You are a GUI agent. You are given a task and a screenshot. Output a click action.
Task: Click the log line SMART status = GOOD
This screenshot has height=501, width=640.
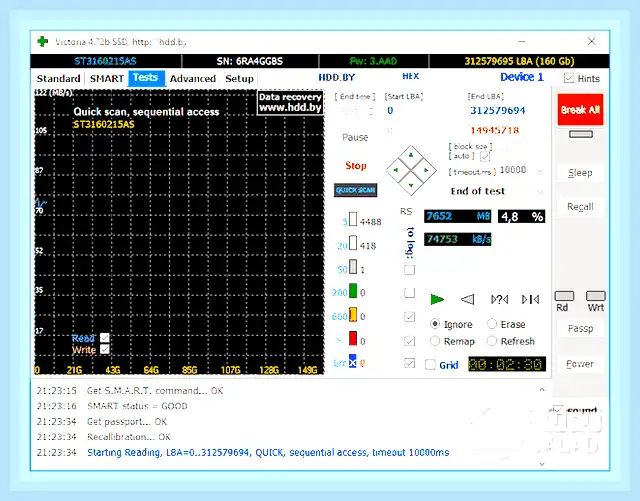coord(137,406)
